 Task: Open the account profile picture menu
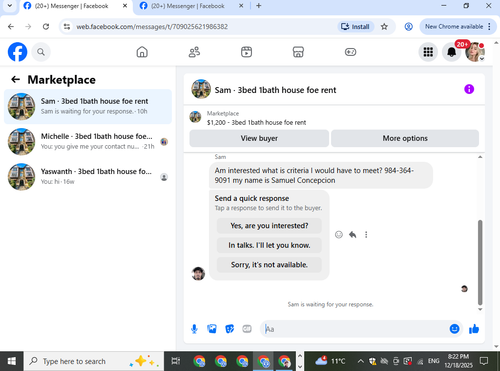pyautogui.click(x=475, y=52)
